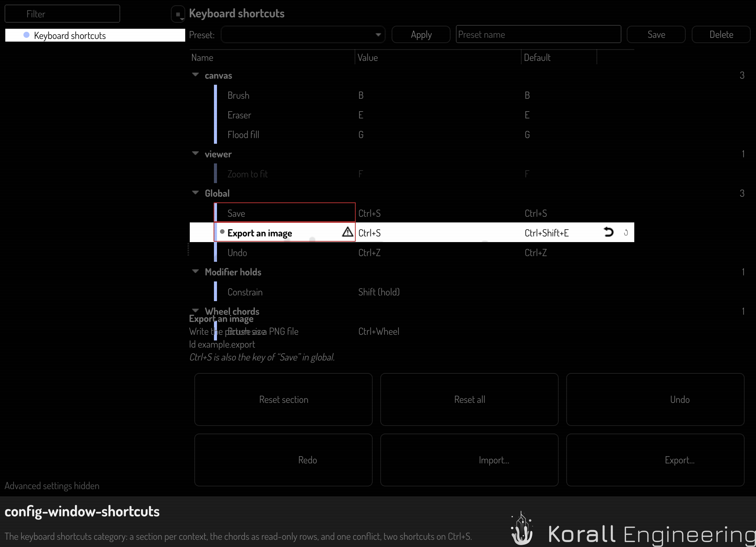
Task: Click the Export... button
Action: (x=655, y=460)
